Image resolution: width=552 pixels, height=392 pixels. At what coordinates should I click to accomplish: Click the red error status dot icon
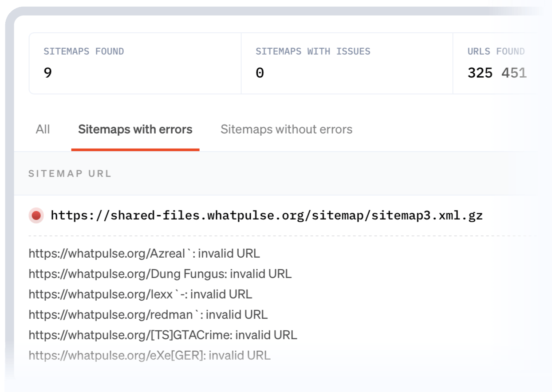point(36,216)
